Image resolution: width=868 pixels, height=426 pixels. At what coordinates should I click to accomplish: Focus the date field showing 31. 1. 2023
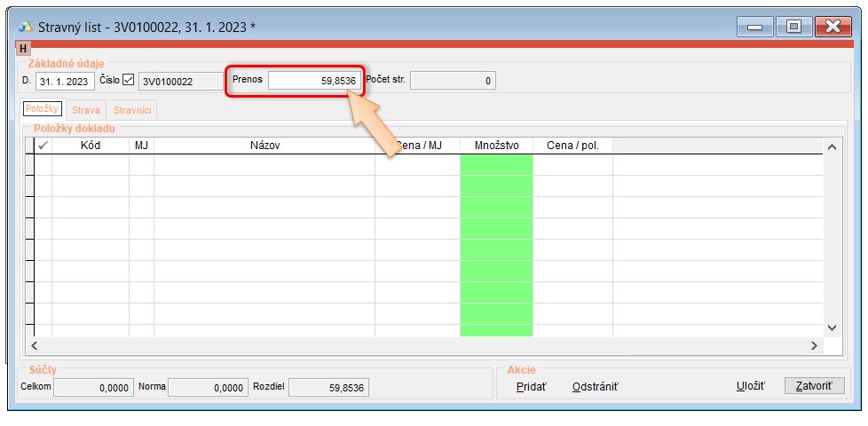tap(65, 82)
